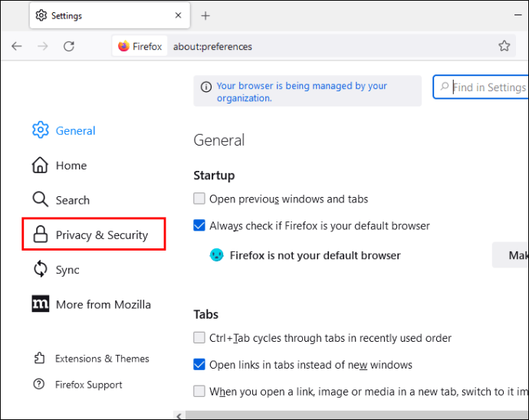The image size is (529, 420).
Task: Click the Sync arrows icon in sidebar
Action: (x=41, y=269)
